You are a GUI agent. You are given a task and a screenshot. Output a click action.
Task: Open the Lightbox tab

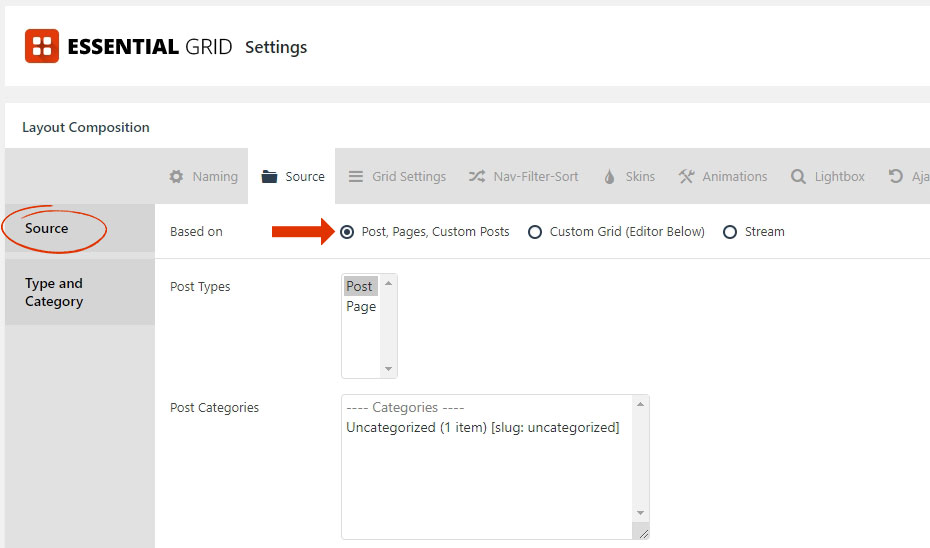point(827,176)
